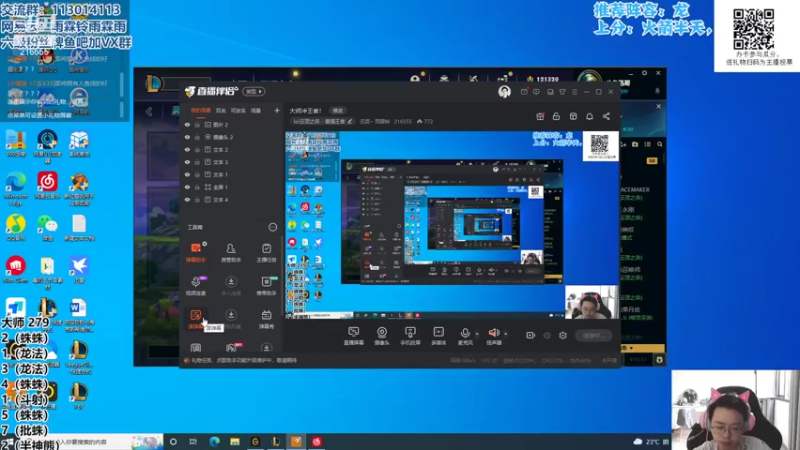
Task: Open the 弹幕助手 tool in the toolbox
Action: [195, 252]
